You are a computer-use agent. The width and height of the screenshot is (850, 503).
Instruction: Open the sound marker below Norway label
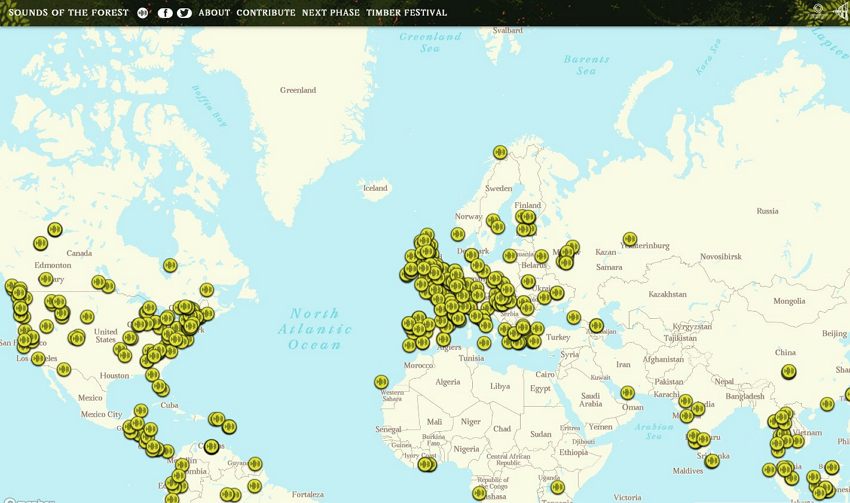click(x=458, y=234)
